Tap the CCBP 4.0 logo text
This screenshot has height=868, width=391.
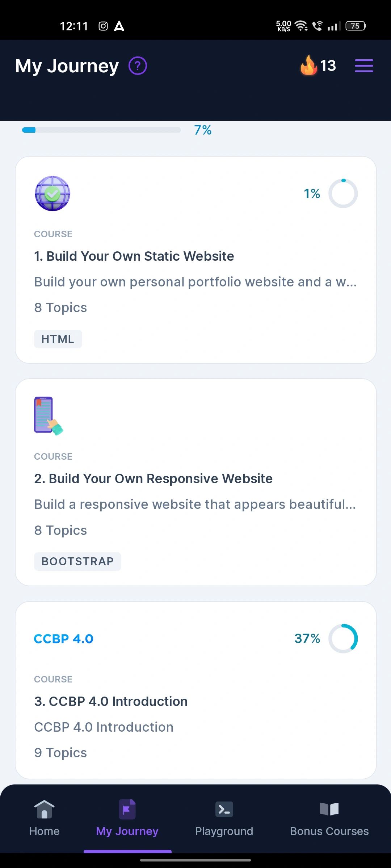64,639
